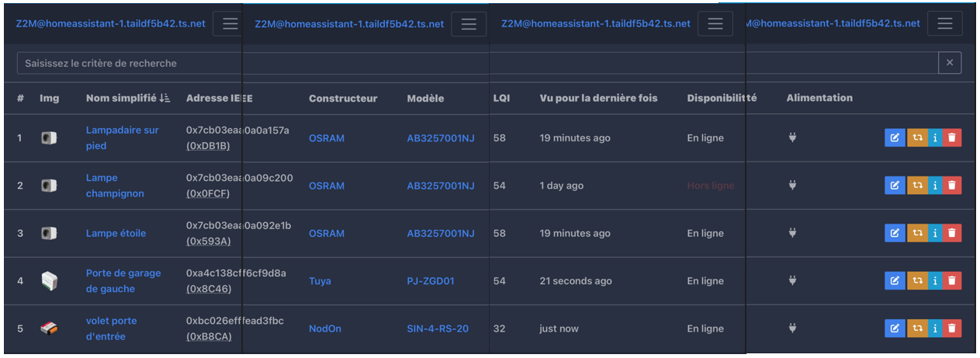Sort the table by Constructeur header
This screenshot has width=980, height=358.
[x=343, y=98]
